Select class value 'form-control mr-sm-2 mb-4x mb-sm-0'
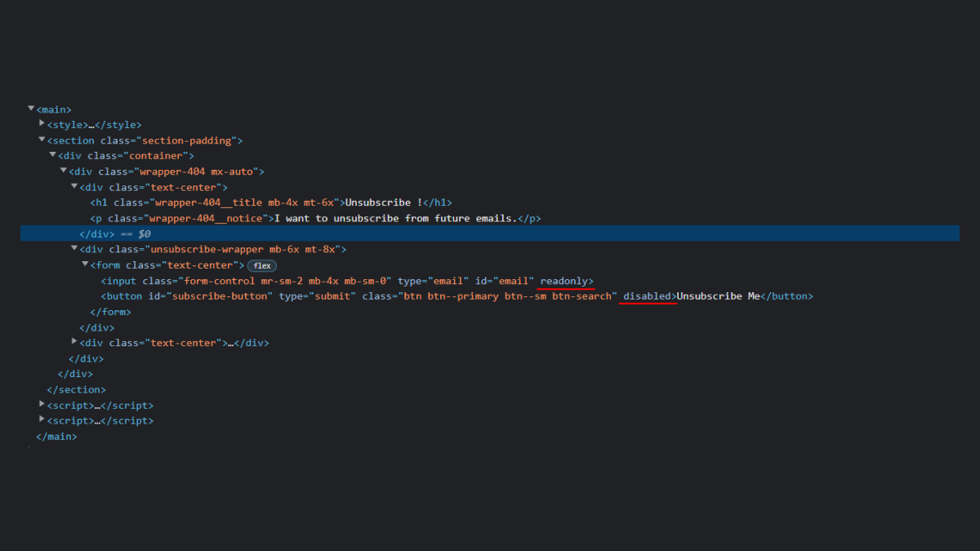Image resolution: width=980 pixels, height=551 pixels. pyautogui.click(x=285, y=281)
